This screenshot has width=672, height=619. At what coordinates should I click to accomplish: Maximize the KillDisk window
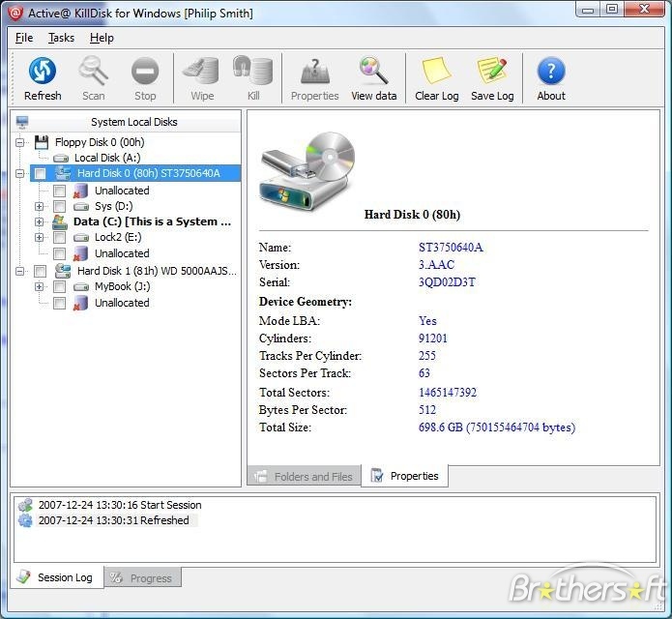(x=612, y=9)
